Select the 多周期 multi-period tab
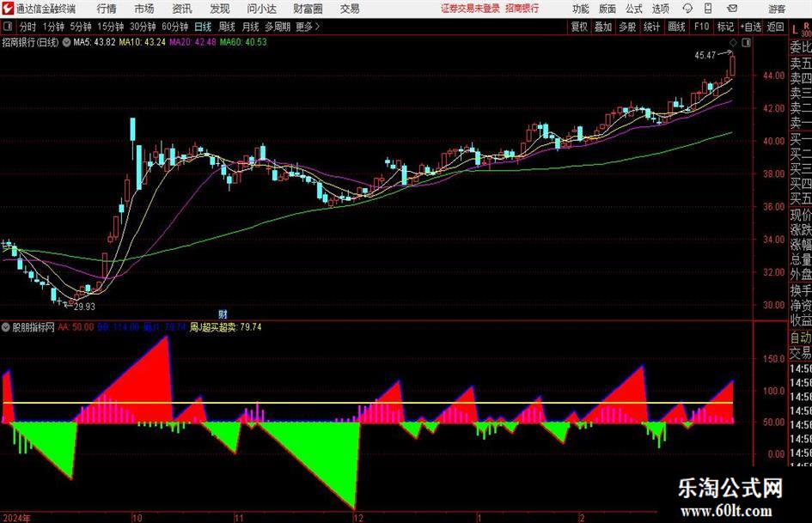 click(x=277, y=27)
